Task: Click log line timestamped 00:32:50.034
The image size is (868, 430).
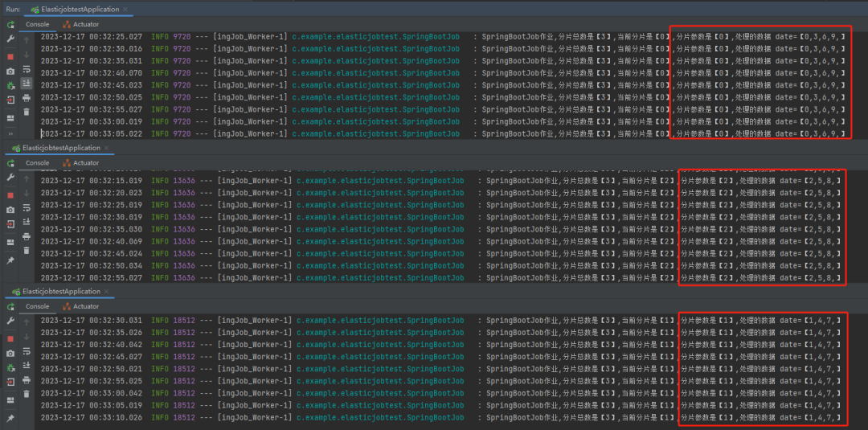Action: [441, 266]
